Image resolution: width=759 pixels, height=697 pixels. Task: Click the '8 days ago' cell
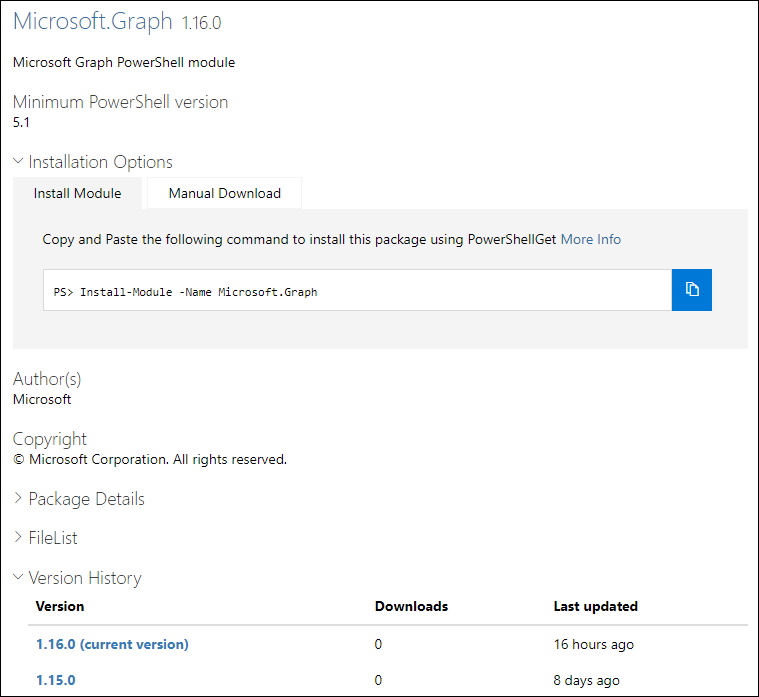[x=587, y=680]
